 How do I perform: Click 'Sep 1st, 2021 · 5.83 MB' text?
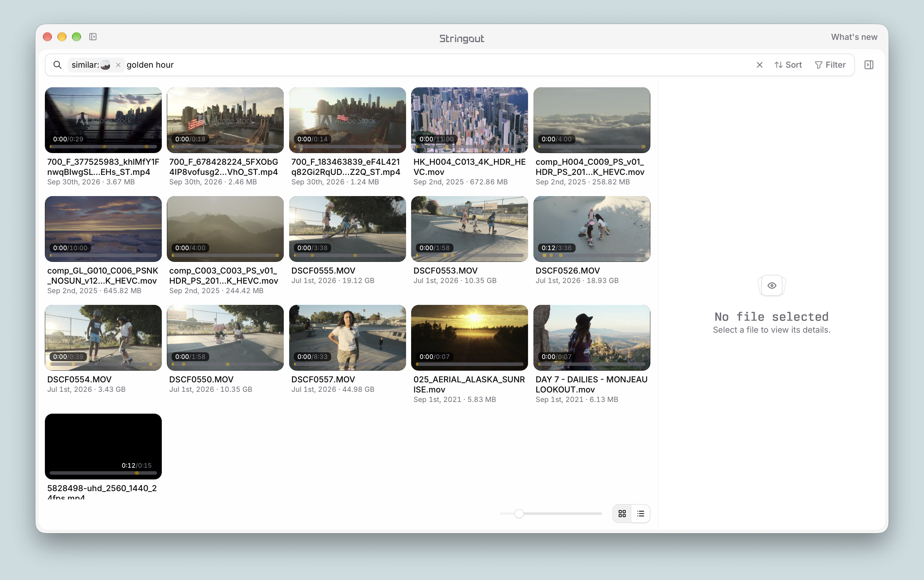[454, 399]
